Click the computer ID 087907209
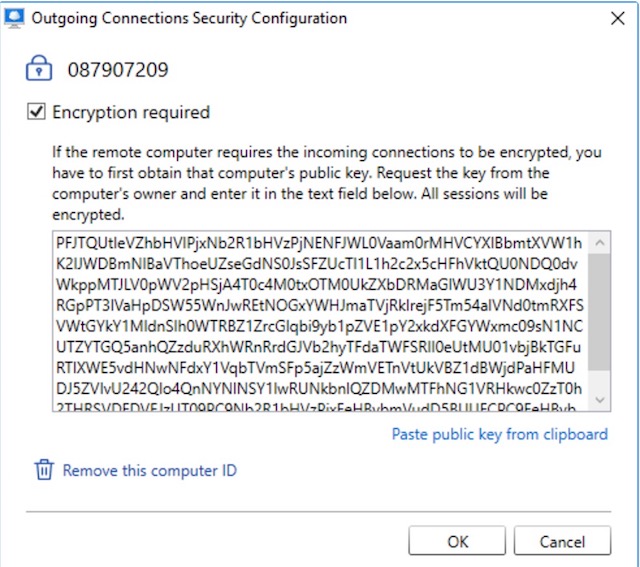Image resolution: width=640 pixels, height=567 pixels. pos(118,71)
